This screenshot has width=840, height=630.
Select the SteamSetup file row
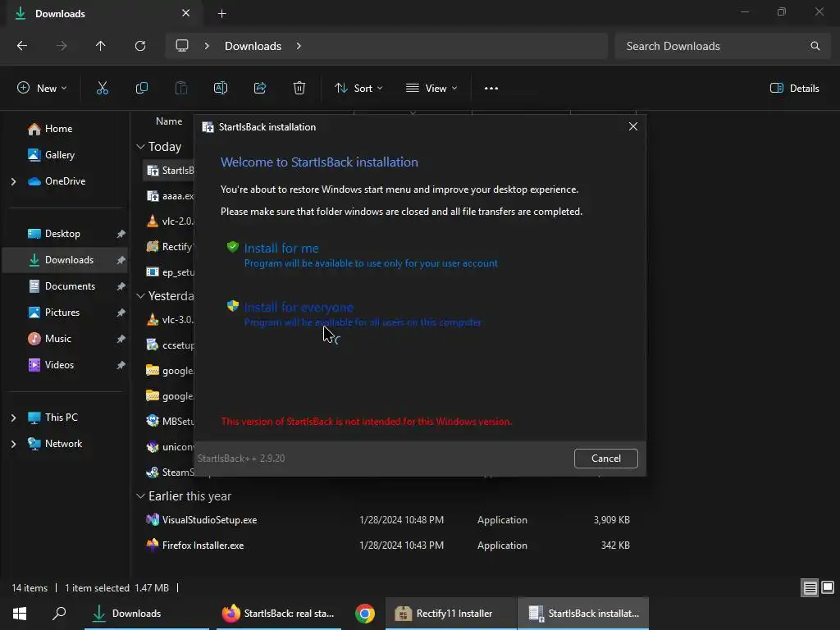coord(168,472)
